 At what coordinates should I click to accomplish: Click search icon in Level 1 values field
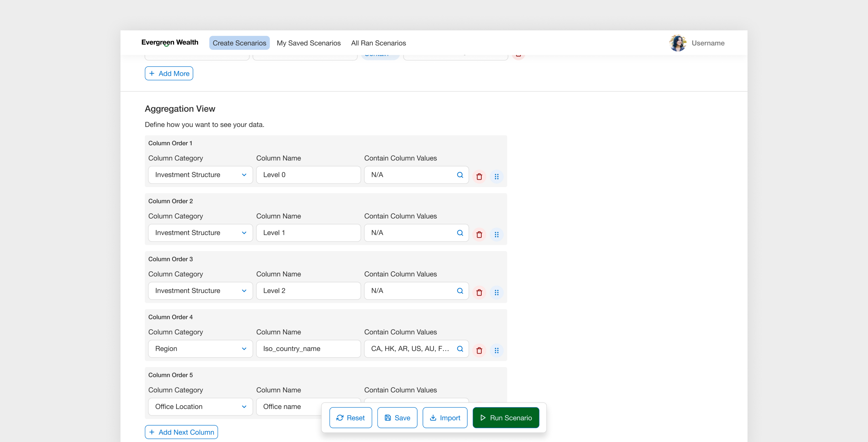point(460,233)
